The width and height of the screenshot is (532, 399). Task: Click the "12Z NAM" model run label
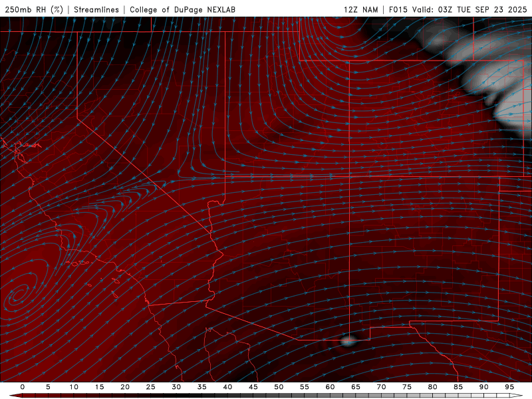point(361,9)
